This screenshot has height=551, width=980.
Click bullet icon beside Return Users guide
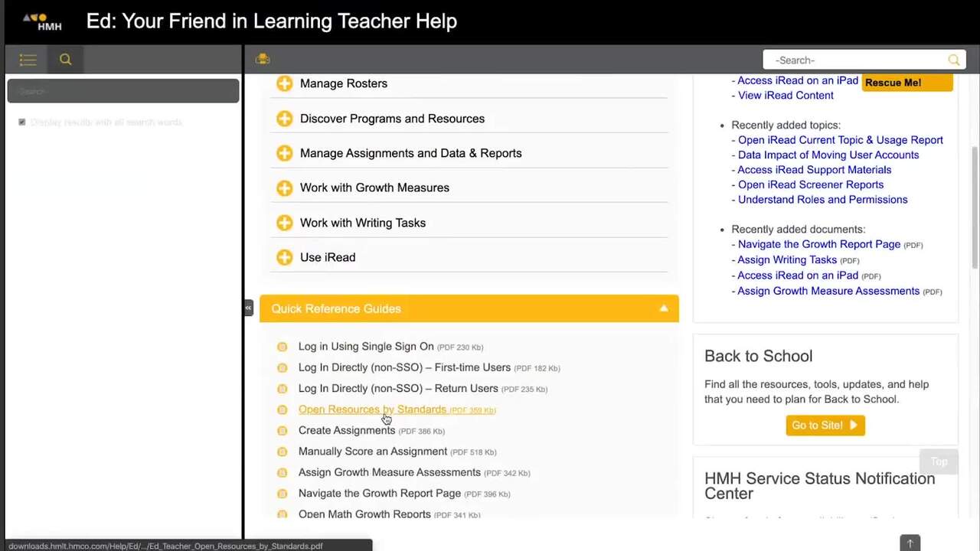pyautogui.click(x=282, y=389)
